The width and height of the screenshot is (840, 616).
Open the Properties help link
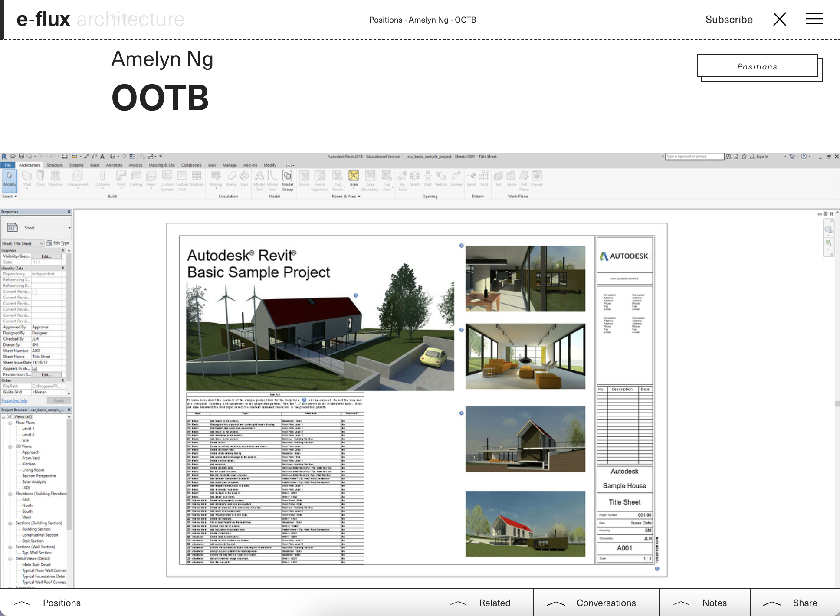(x=14, y=400)
